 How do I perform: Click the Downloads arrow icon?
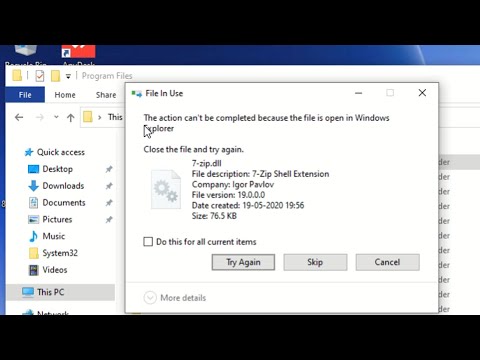[33, 186]
